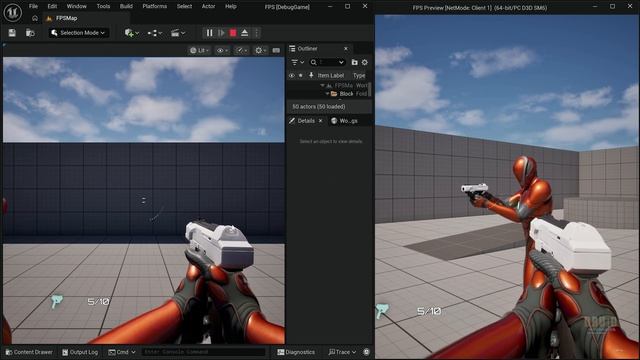Open the Platforms menu
This screenshot has width=640, height=360.
[x=154, y=7]
